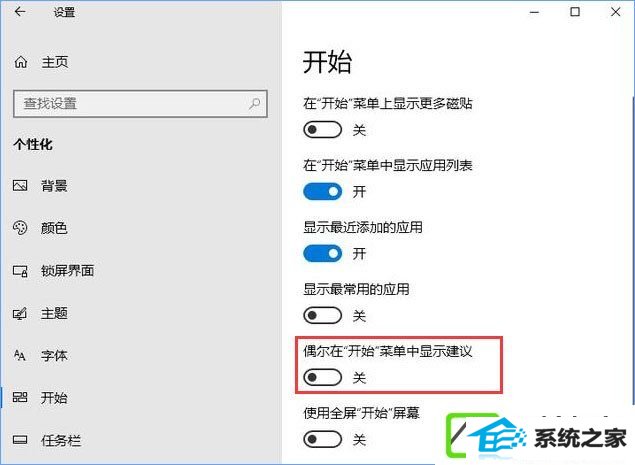635x465 pixels.
Task: Toggle 偶尔在开始菜单中显示建议 switch
Action: tap(322, 378)
